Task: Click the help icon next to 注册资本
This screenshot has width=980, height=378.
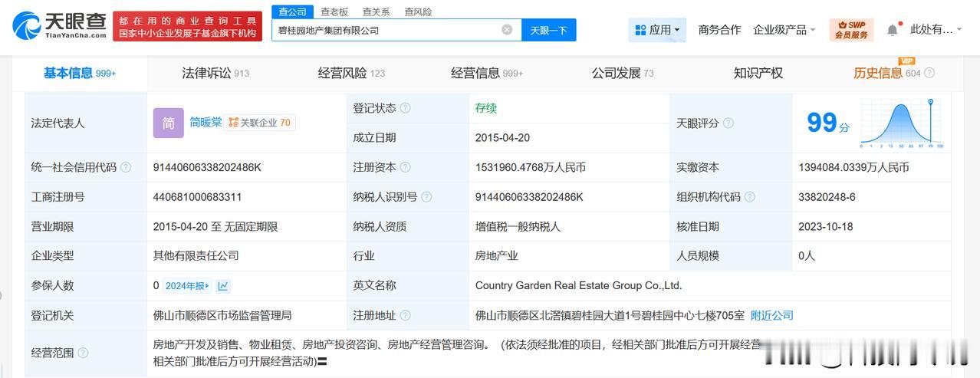Action: tap(405, 167)
